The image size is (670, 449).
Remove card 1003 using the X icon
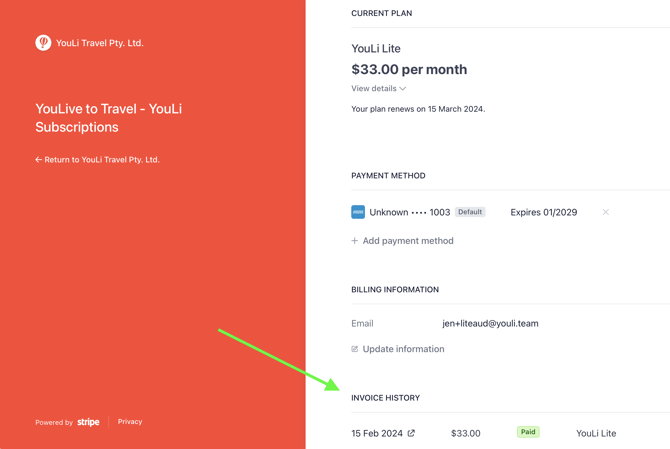point(605,212)
